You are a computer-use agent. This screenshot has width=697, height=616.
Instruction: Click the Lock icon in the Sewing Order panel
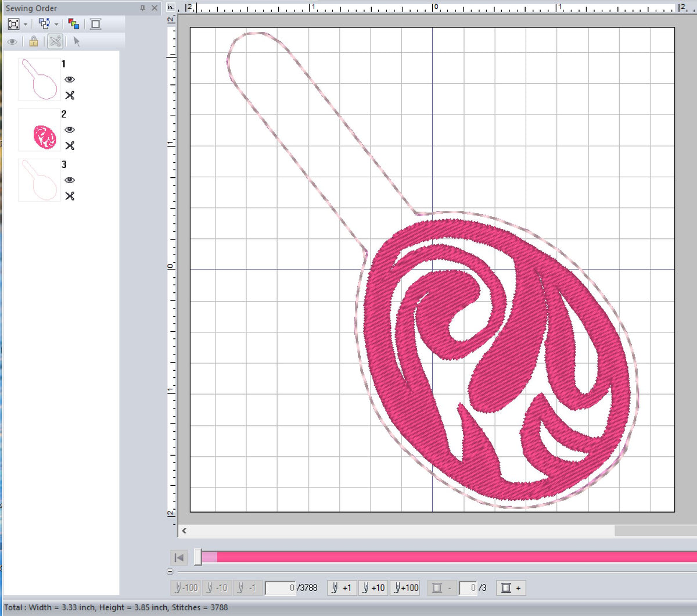tap(34, 42)
